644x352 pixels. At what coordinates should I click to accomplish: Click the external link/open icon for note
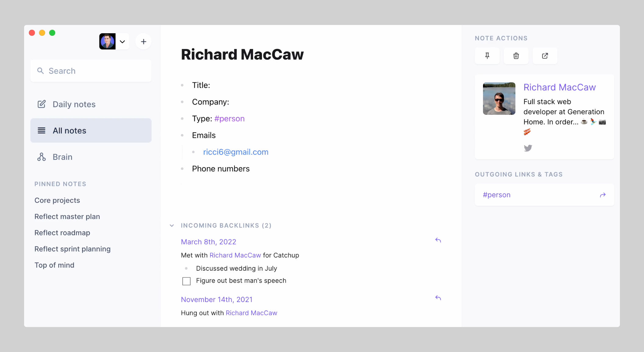[x=545, y=55]
